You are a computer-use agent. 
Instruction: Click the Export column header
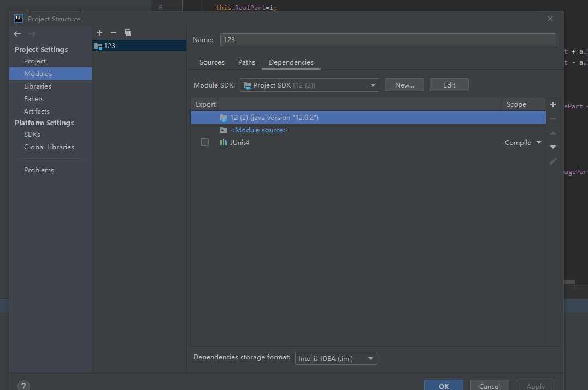point(205,104)
